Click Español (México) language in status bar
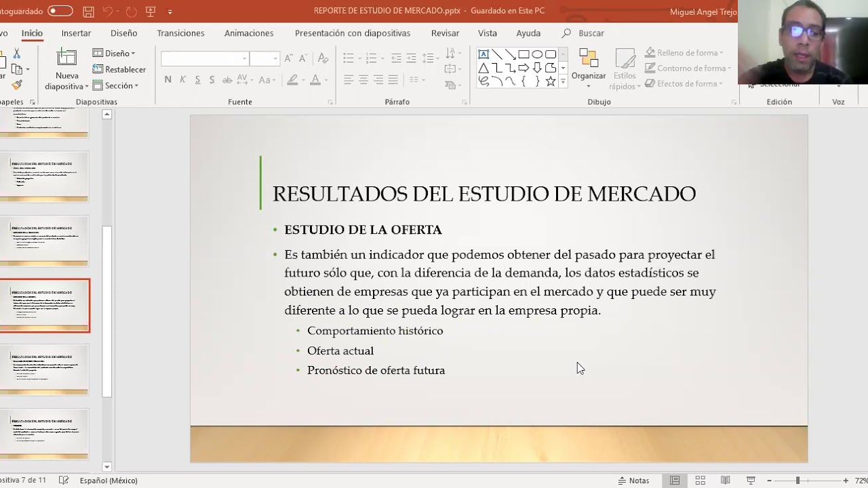Viewport: 868px width, 488px height. pyautogui.click(x=108, y=480)
